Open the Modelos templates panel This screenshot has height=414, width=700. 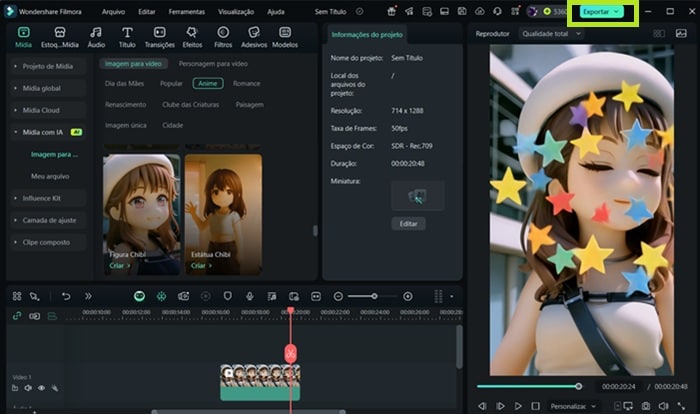(x=285, y=37)
